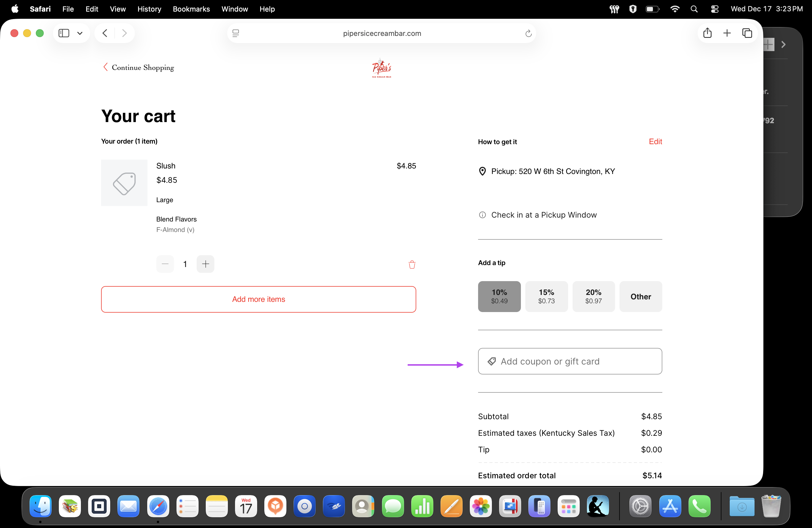Select the 15% tip option
This screenshot has width=812, height=528.
(546, 296)
